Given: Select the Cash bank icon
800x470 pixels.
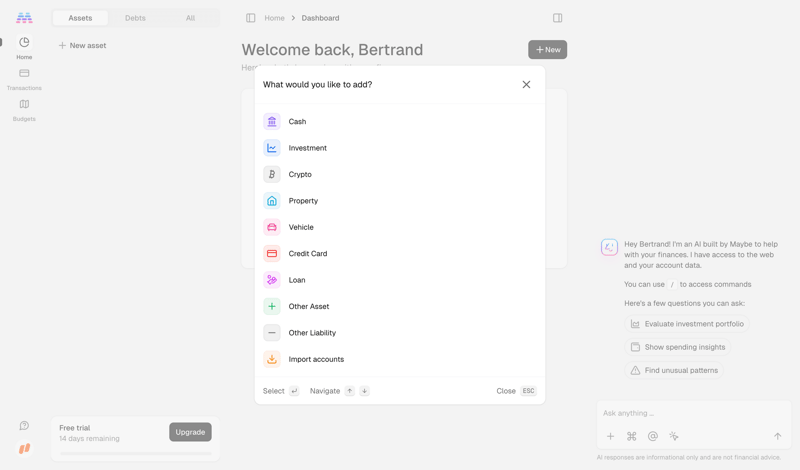Looking at the screenshot, I should pyautogui.click(x=272, y=121).
